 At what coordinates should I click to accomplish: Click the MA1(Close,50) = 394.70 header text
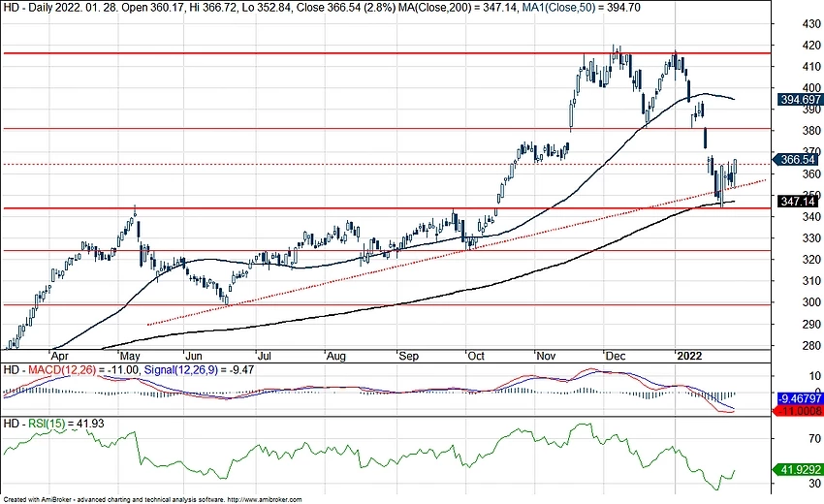(x=583, y=8)
